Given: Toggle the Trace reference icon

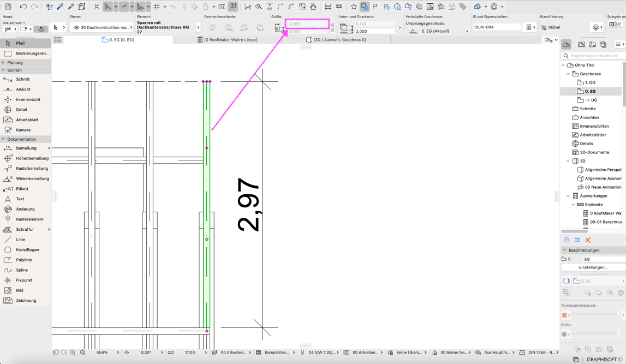Looking at the screenshot, I should [365, 7].
